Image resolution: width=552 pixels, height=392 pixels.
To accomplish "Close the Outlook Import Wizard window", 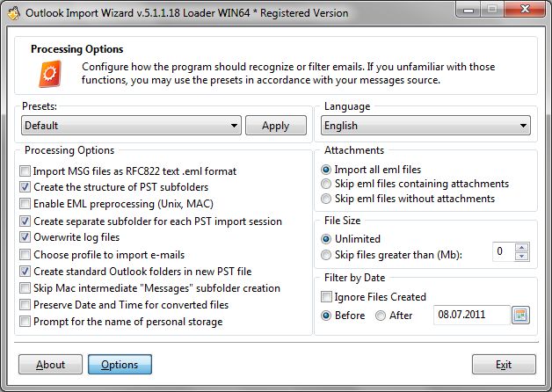I will 525,9.
